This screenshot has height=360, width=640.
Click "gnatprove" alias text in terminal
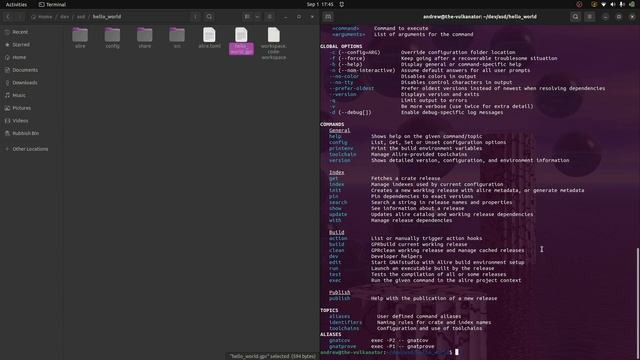pyautogui.click(x=342, y=347)
